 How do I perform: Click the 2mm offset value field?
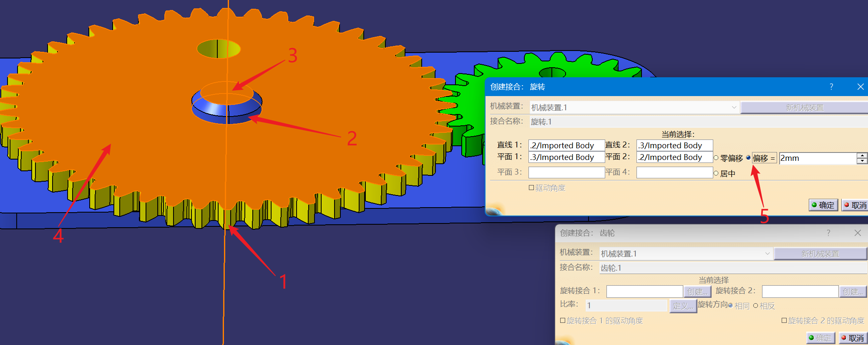pyautogui.click(x=817, y=158)
